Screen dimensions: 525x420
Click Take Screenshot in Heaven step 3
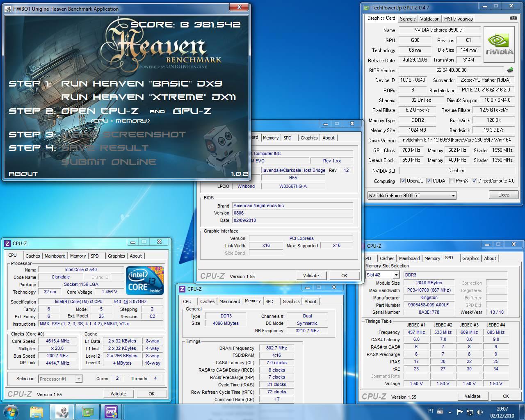tap(123, 135)
